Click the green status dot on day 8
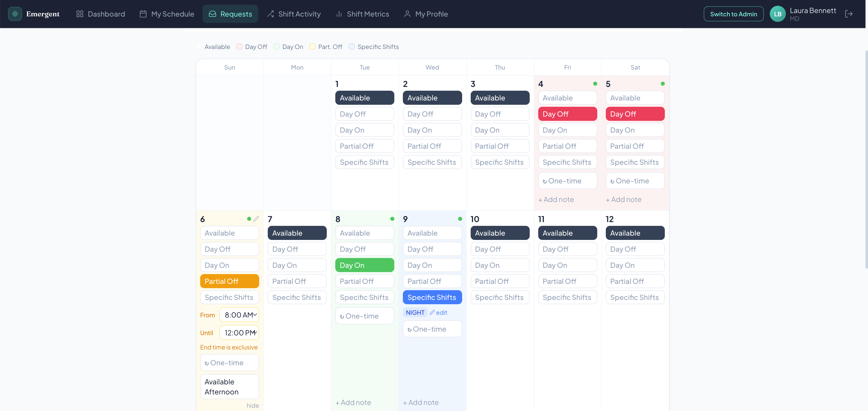This screenshot has width=868, height=411. click(x=392, y=219)
